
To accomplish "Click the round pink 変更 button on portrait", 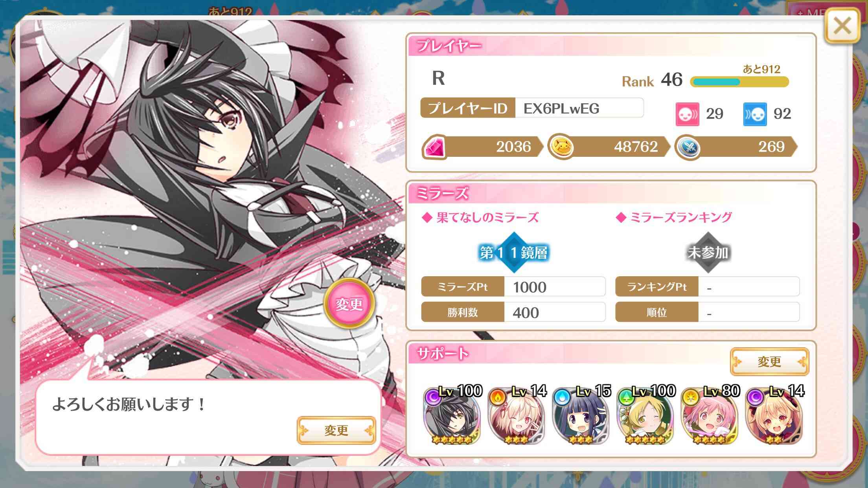I will 349,303.
